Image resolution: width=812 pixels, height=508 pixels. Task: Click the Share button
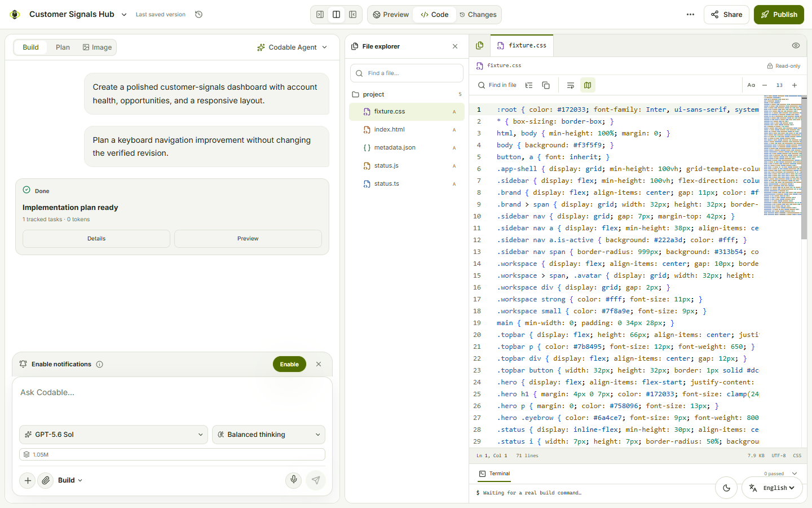726,15
